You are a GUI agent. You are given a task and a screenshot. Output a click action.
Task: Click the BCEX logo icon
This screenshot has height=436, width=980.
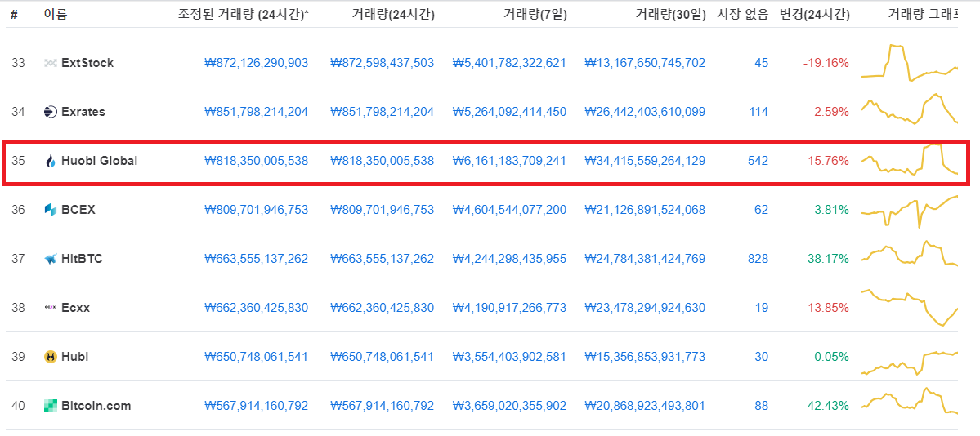pos(51,210)
